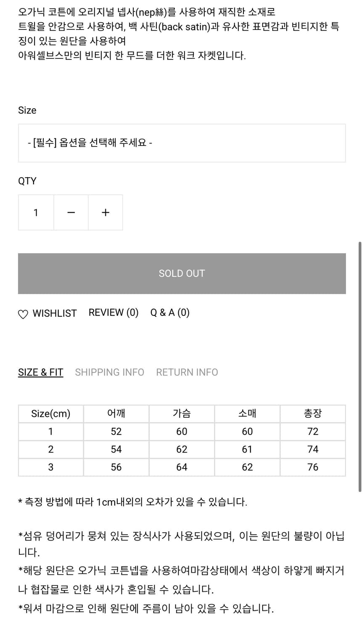Viewport: 364px width, 631px height.
Task: Click the Size(cm) header cell
Action: (50, 413)
